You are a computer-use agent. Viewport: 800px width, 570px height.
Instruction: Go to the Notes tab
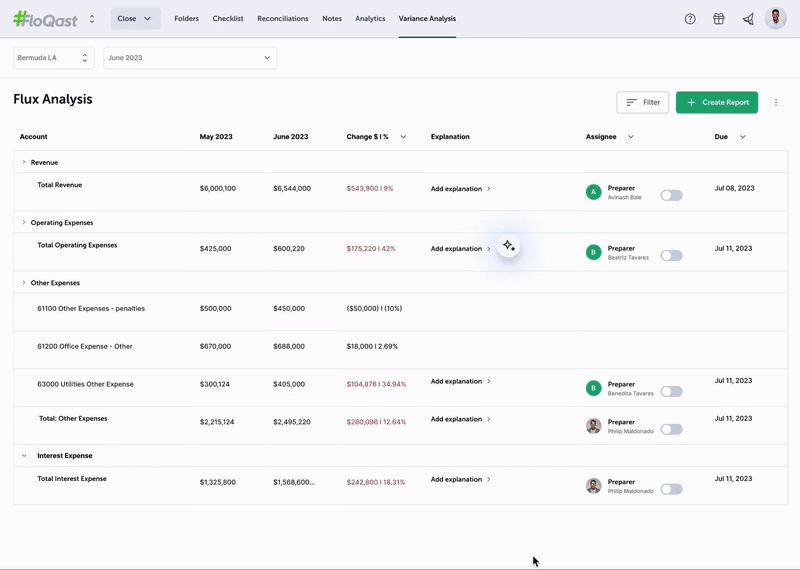(x=332, y=18)
